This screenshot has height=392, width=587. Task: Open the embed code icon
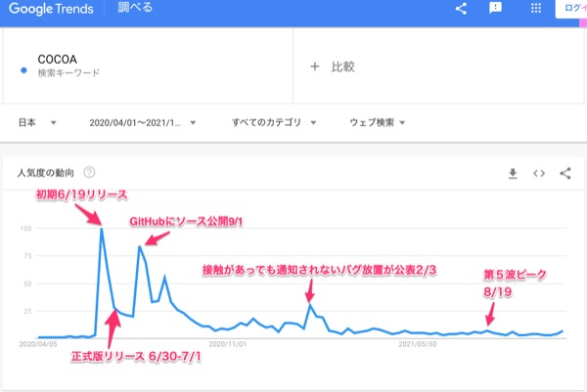[539, 173]
